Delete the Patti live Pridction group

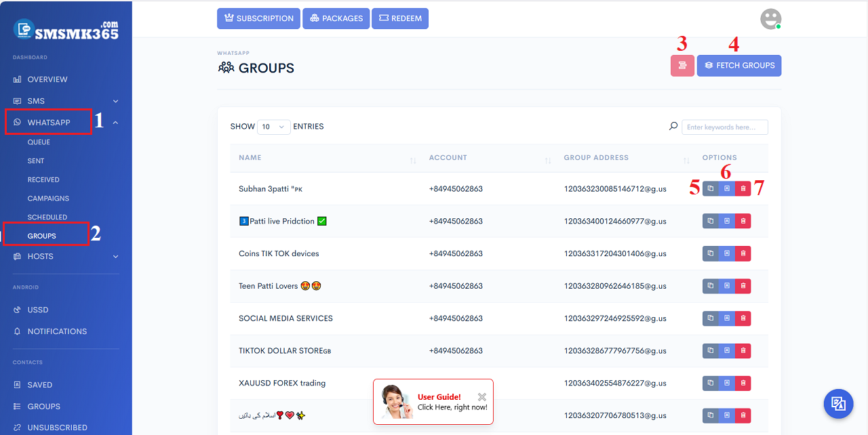(743, 221)
